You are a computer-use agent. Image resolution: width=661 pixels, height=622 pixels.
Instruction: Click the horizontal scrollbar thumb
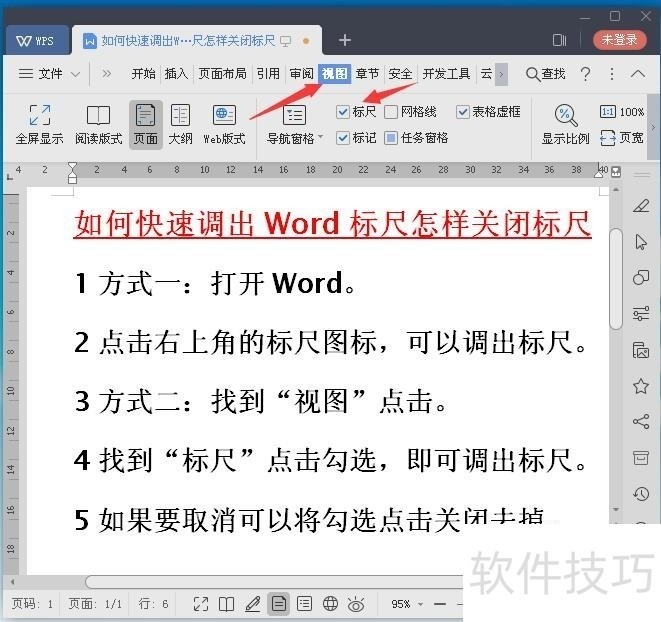coord(274,582)
